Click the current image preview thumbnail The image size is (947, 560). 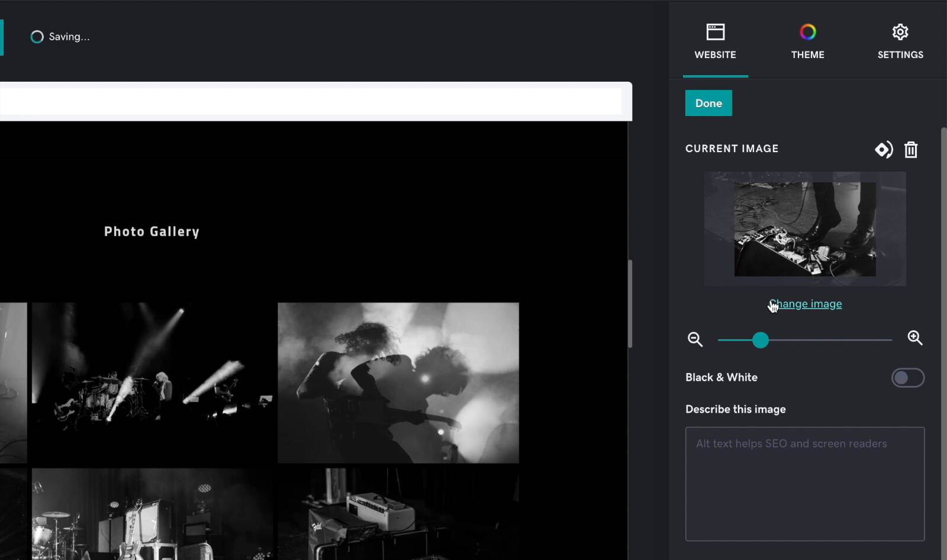coord(804,229)
